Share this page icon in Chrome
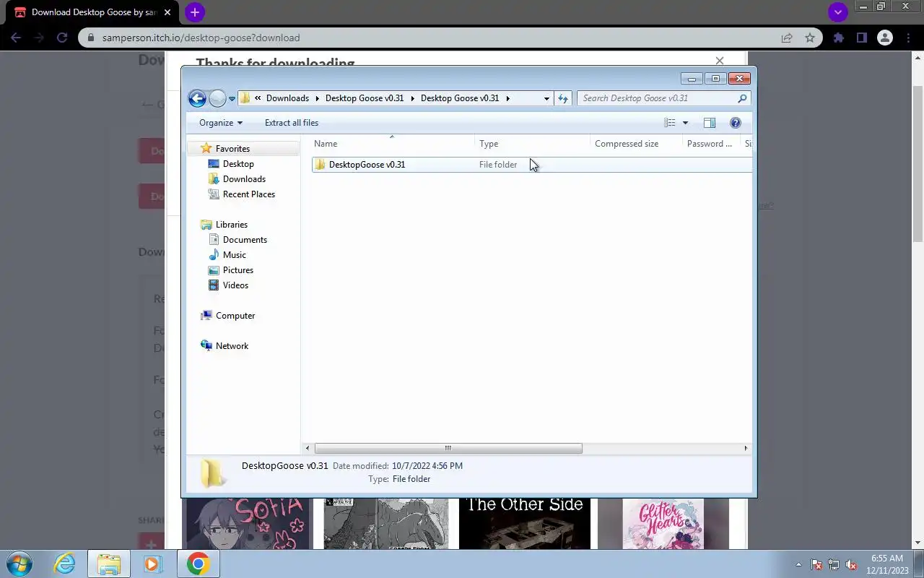Viewport: 924px width, 578px height. point(786,38)
